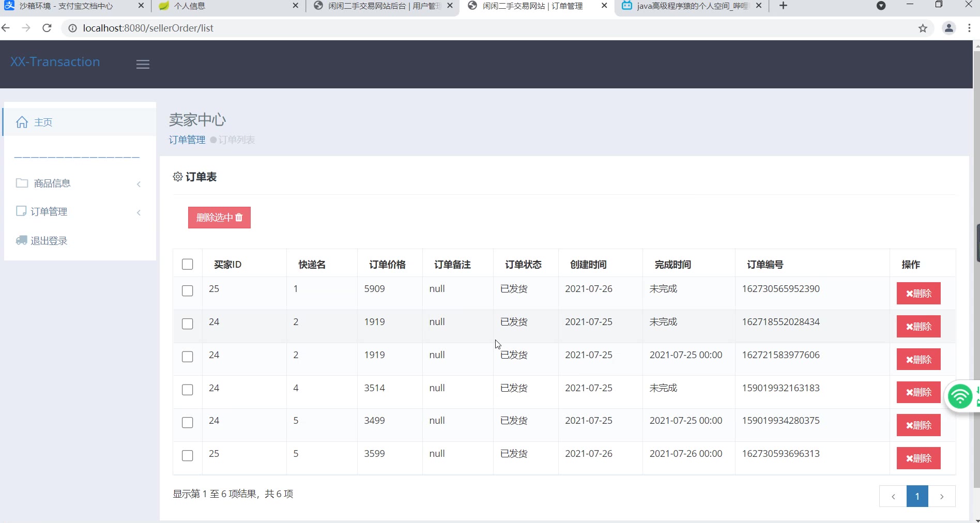Viewport: 980px width, 523px height.
Task: Open the browser profile avatar icon
Action: [x=949, y=28]
